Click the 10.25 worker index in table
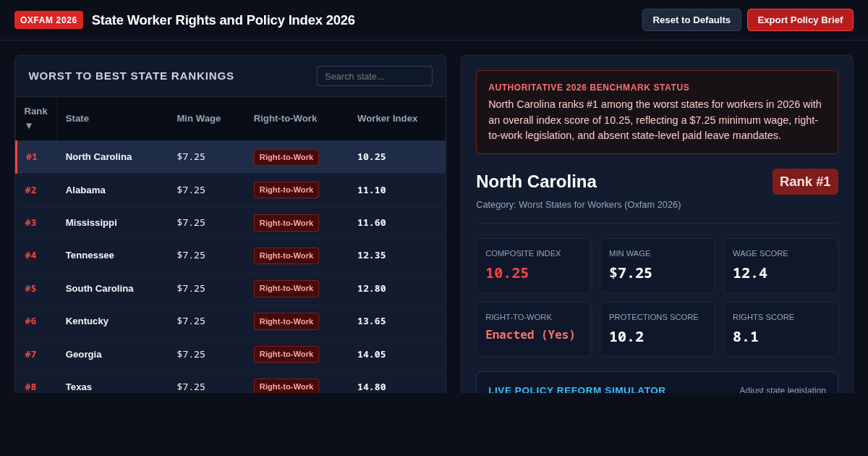This screenshot has width=868, height=456. (x=372, y=157)
